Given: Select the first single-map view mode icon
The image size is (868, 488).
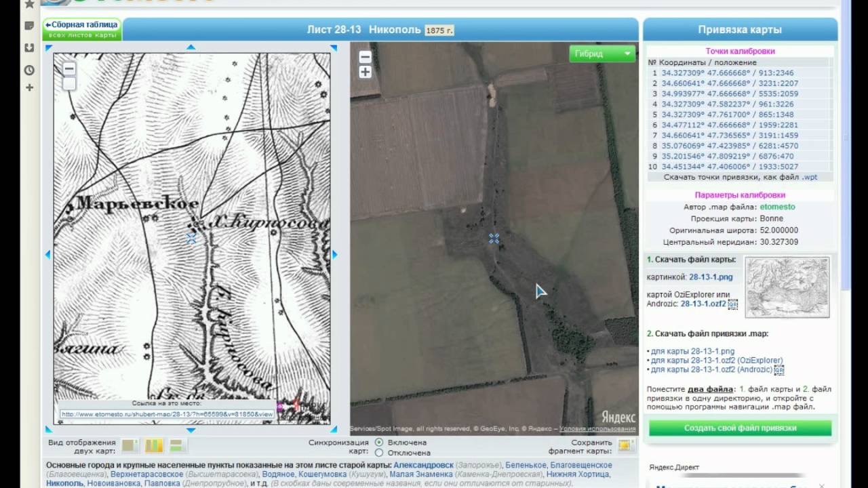Looking at the screenshot, I should (x=130, y=445).
